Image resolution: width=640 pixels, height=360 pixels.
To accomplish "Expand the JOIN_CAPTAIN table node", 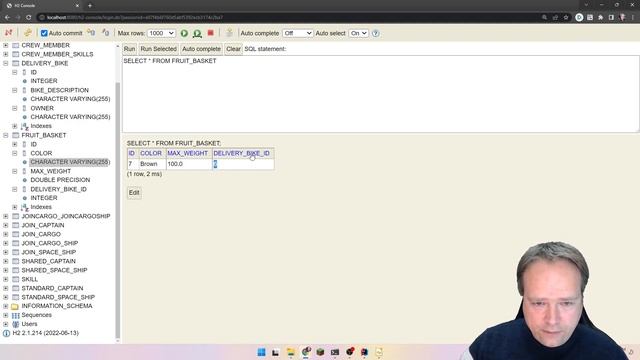I will [6, 225].
